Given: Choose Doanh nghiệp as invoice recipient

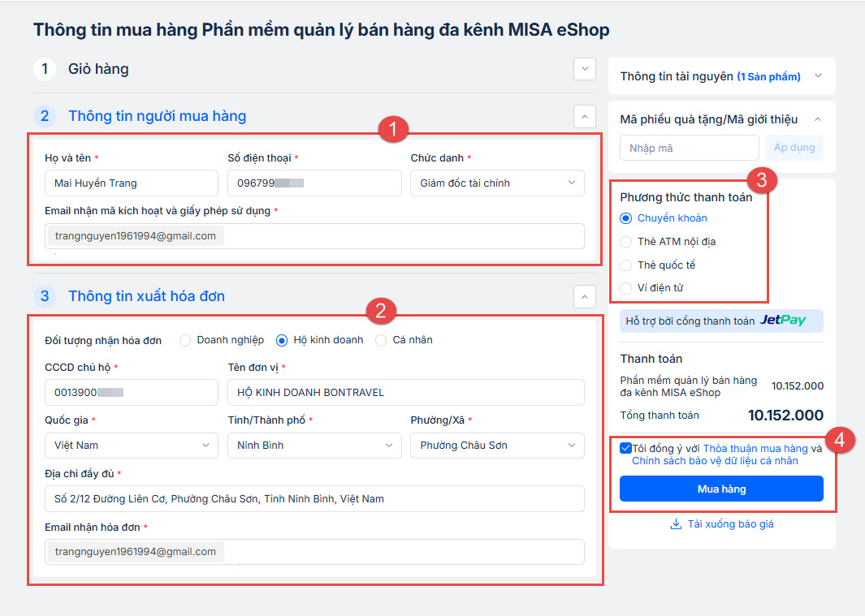Looking at the screenshot, I should pos(185,340).
